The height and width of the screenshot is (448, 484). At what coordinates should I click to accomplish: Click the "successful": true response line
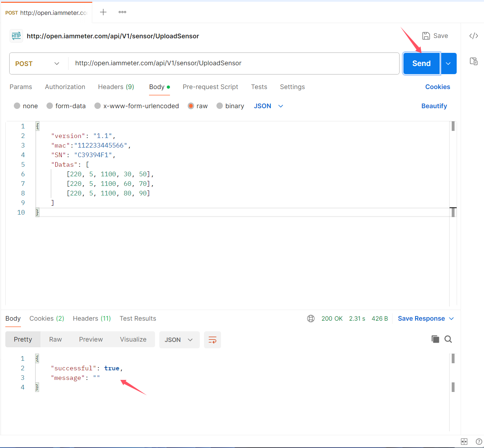[87, 368]
